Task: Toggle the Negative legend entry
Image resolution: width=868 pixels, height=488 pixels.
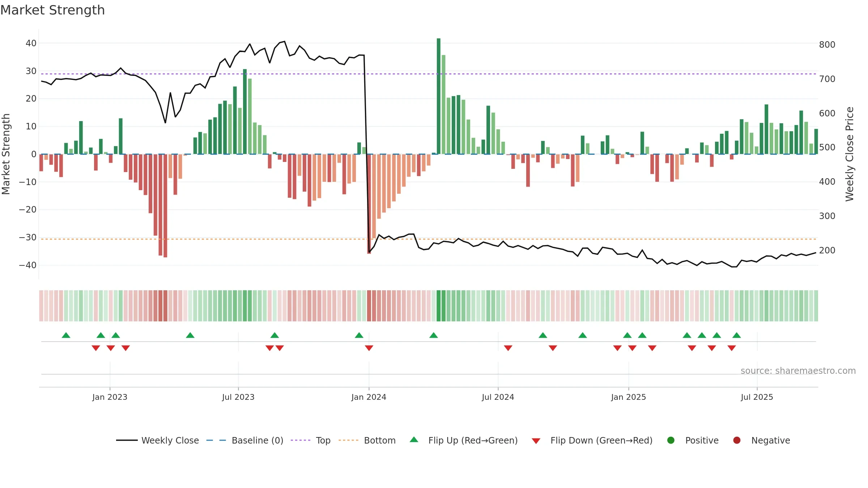Action: pyautogui.click(x=761, y=440)
